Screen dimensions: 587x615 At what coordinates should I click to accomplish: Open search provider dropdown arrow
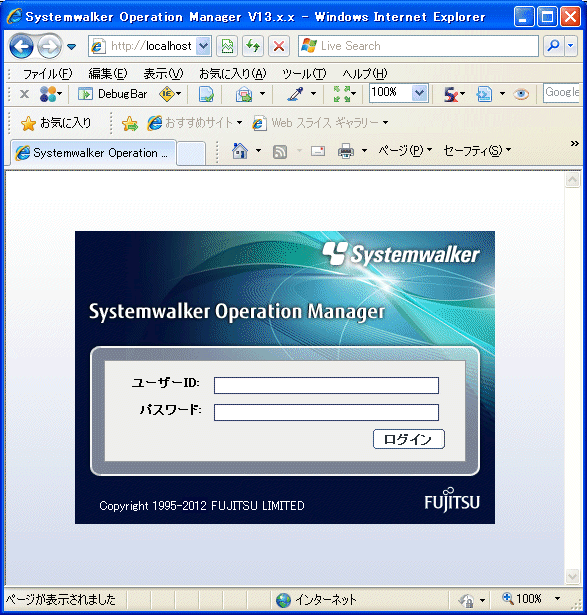571,46
